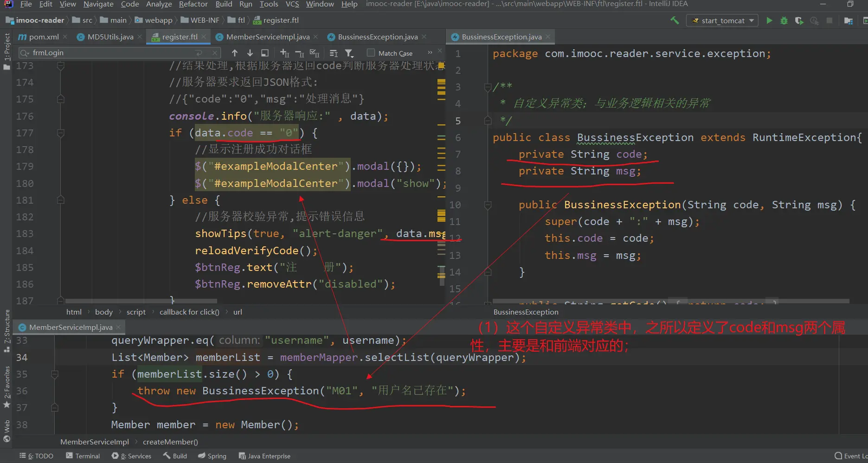Collapse the BussinessException constructor fold marker
Screen dimensions: 868x463
click(488, 205)
